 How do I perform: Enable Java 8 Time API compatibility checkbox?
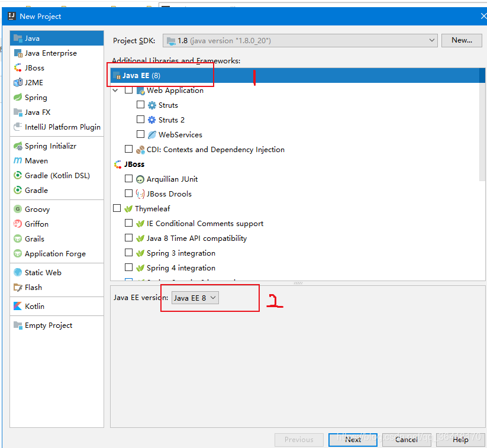128,238
